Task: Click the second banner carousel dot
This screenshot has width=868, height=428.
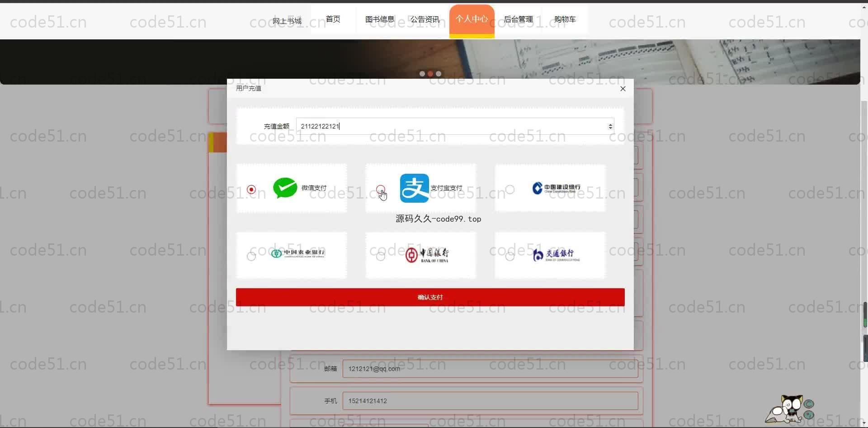Action: pyautogui.click(x=430, y=74)
